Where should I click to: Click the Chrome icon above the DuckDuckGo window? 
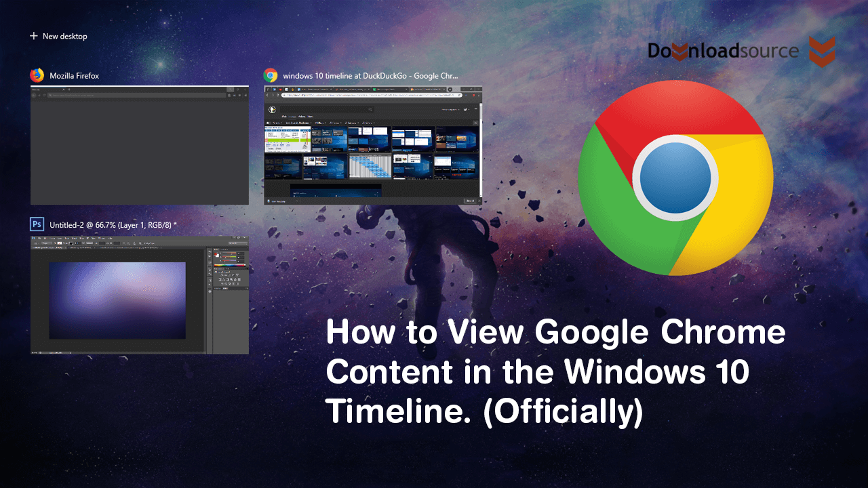pyautogui.click(x=271, y=75)
